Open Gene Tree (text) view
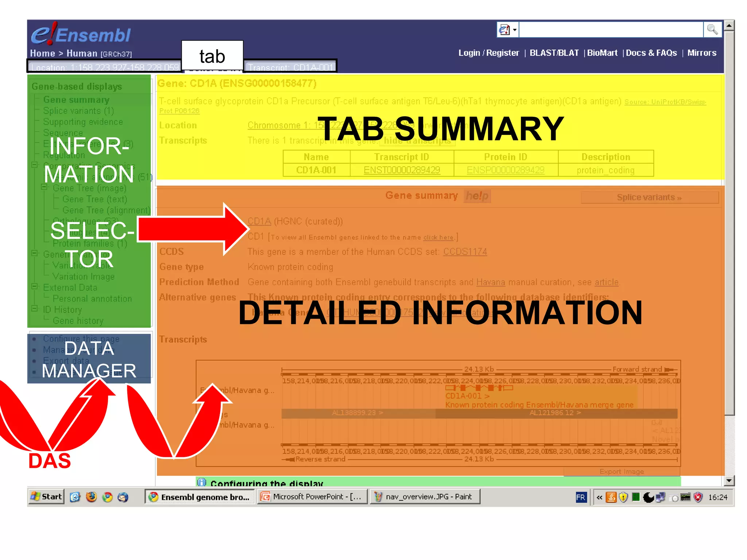The width and height of the screenshot is (747, 560). point(94,199)
